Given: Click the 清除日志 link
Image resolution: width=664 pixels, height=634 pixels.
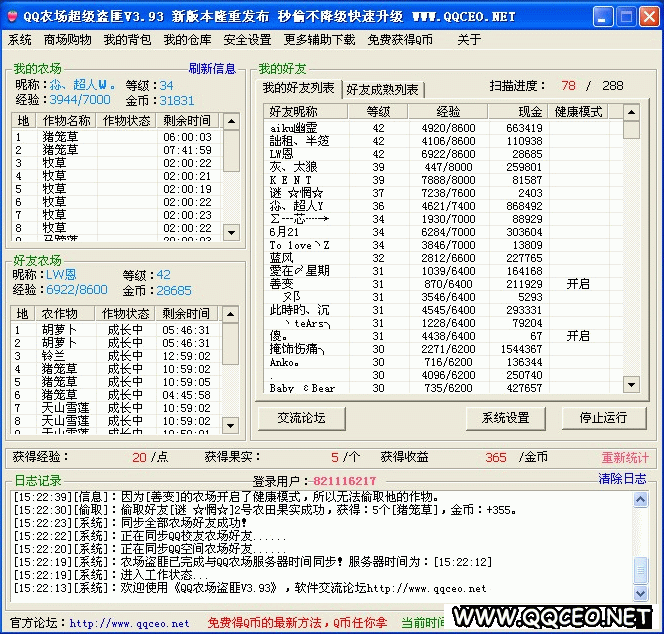Looking at the screenshot, I should (622, 479).
